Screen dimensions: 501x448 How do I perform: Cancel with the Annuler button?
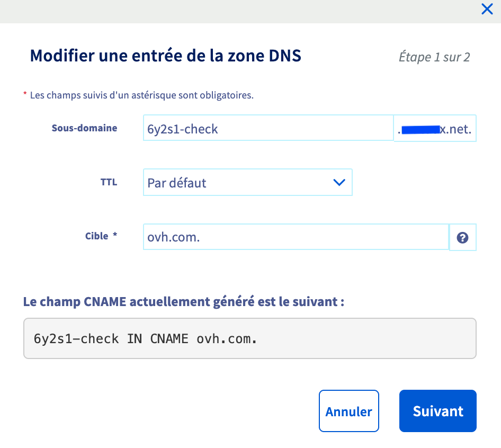[x=348, y=411]
